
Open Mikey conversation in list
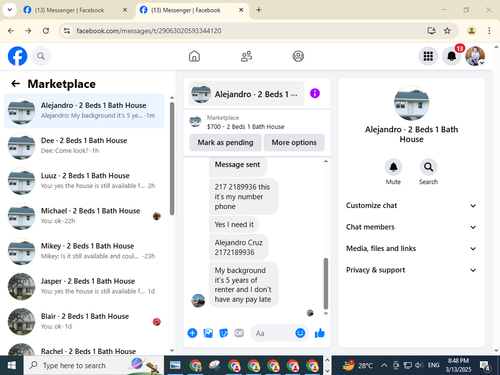click(84, 251)
